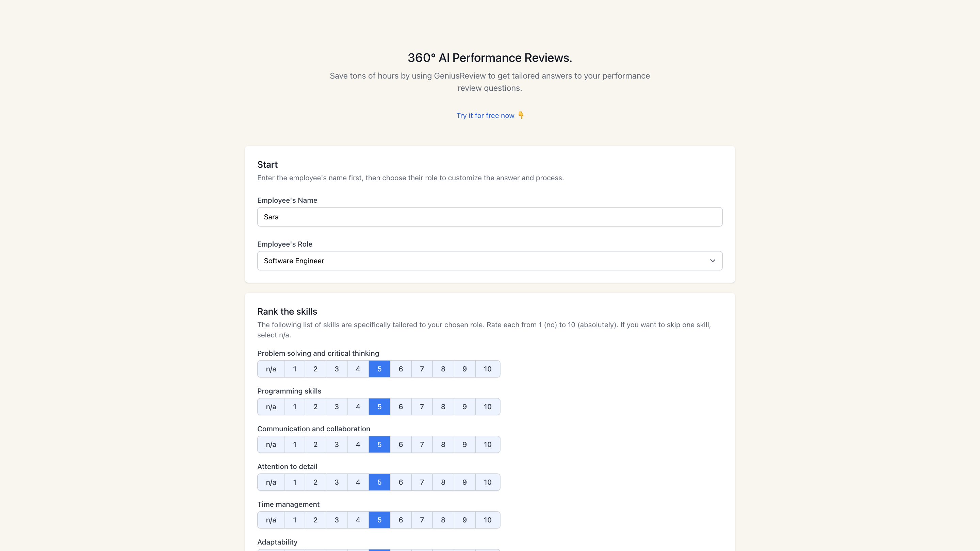Screen dimensions: 980x551
Task: Rate Problem solving and critical thinking 10
Action: point(487,369)
